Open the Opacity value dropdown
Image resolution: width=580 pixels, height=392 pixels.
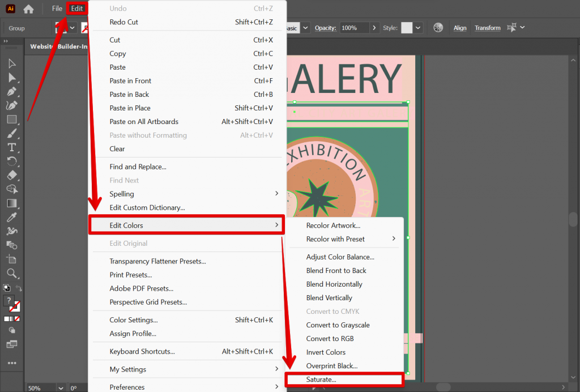pyautogui.click(x=374, y=27)
